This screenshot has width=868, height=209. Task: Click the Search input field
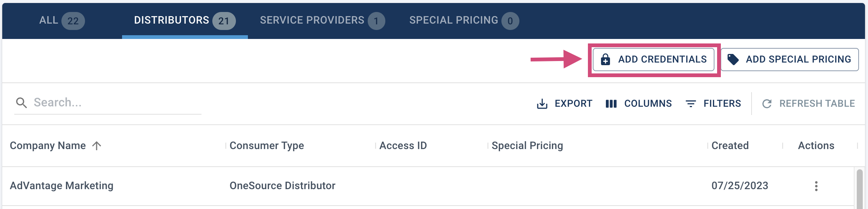(x=108, y=103)
